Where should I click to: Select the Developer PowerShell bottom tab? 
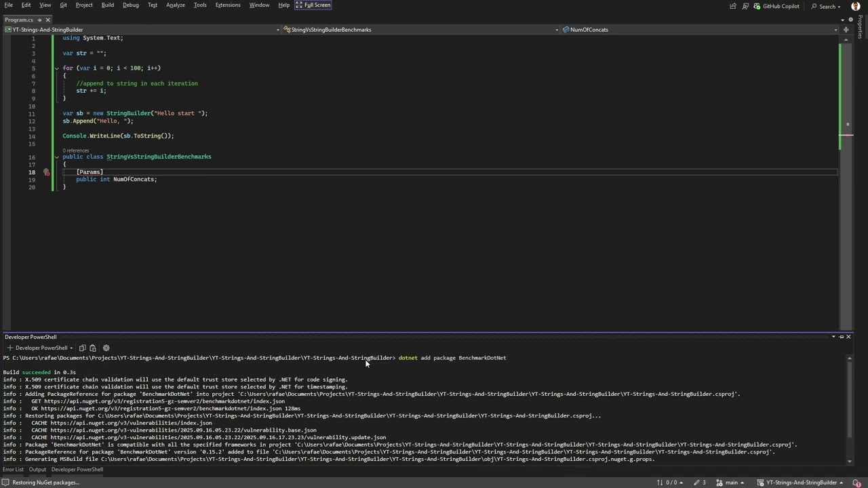click(77, 470)
